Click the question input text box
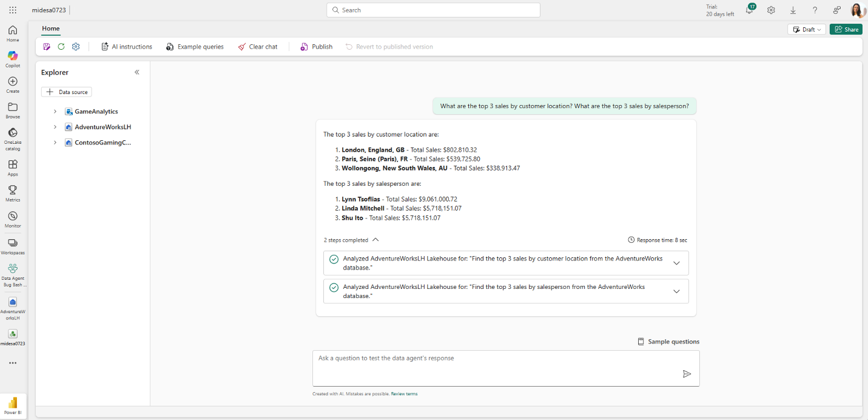 point(497,367)
